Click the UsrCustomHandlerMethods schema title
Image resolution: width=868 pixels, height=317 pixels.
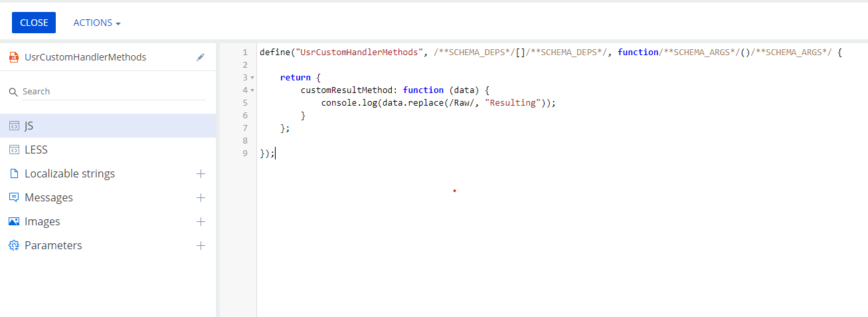(x=85, y=57)
